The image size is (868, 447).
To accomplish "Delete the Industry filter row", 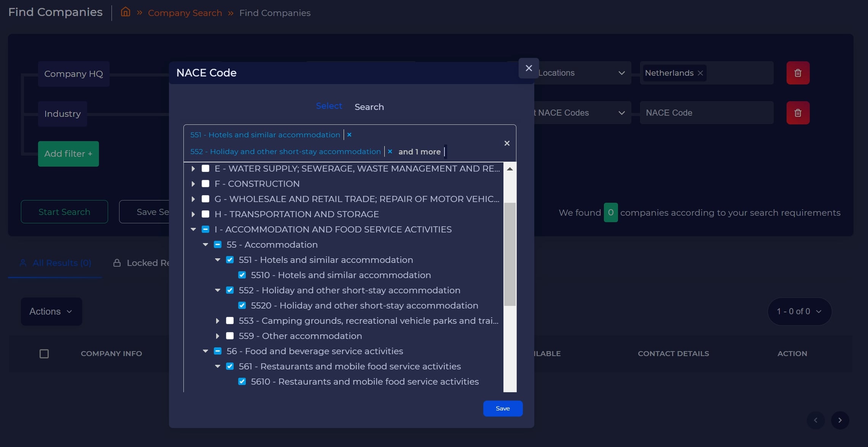I will [x=798, y=113].
